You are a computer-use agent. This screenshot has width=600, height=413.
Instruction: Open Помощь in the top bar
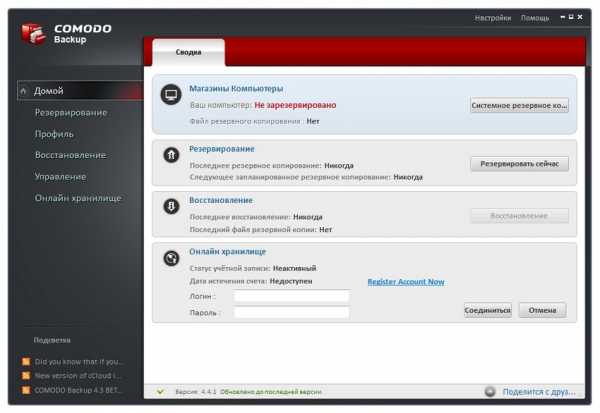coord(535,18)
